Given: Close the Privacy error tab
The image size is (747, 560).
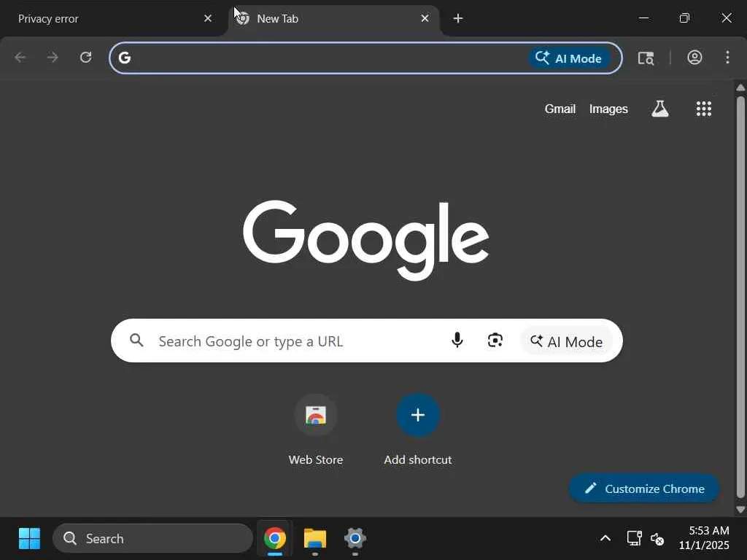Looking at the screenshot, I should click(x=208, y=18).
